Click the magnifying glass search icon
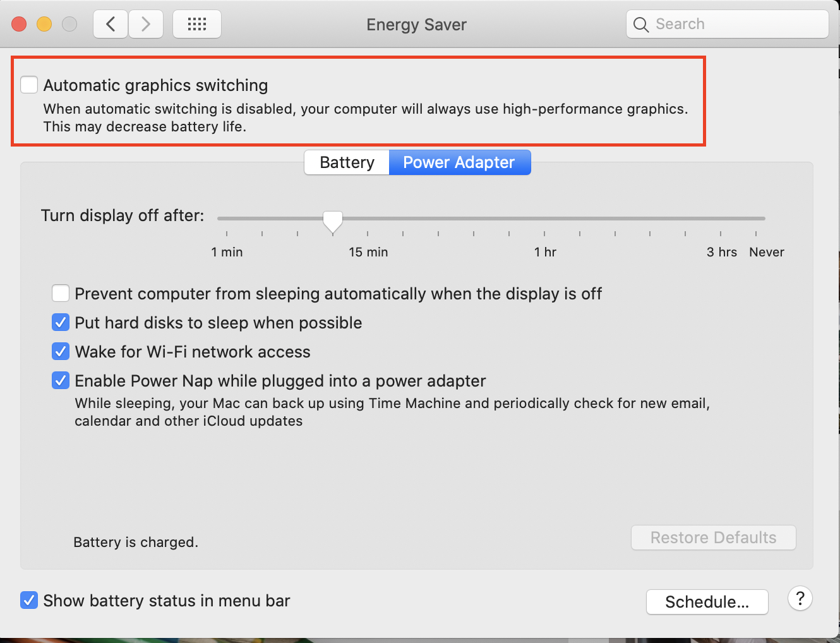 coord(641,25)
